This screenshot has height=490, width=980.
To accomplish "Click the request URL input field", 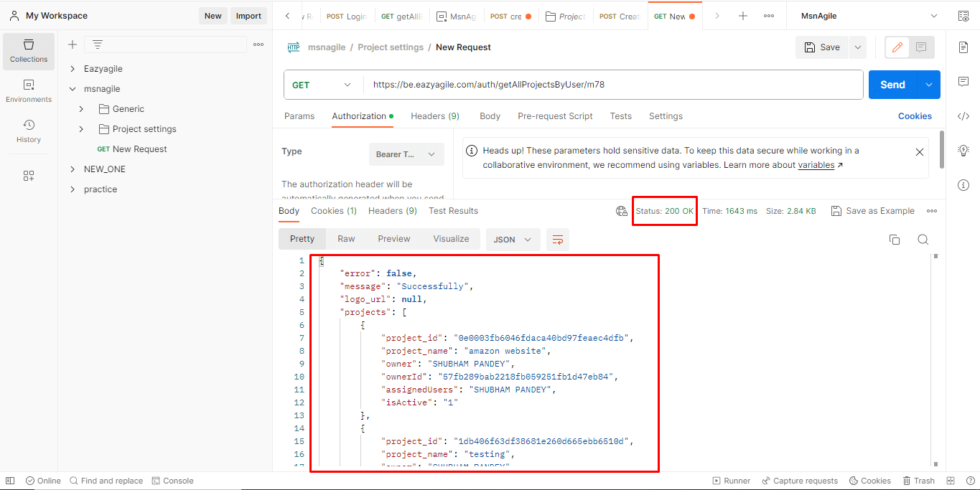I will (x=614, y=85).
